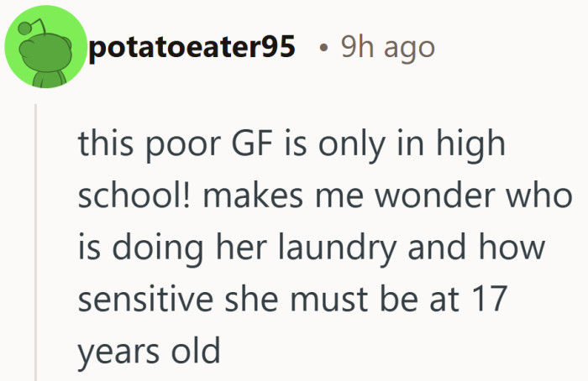Collapse the comment thread via vertical line

[35, 243]
